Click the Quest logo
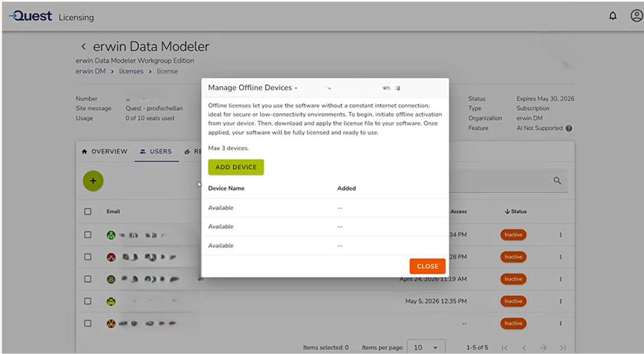This screenshot has width=644, height=354. coord(31,16)
